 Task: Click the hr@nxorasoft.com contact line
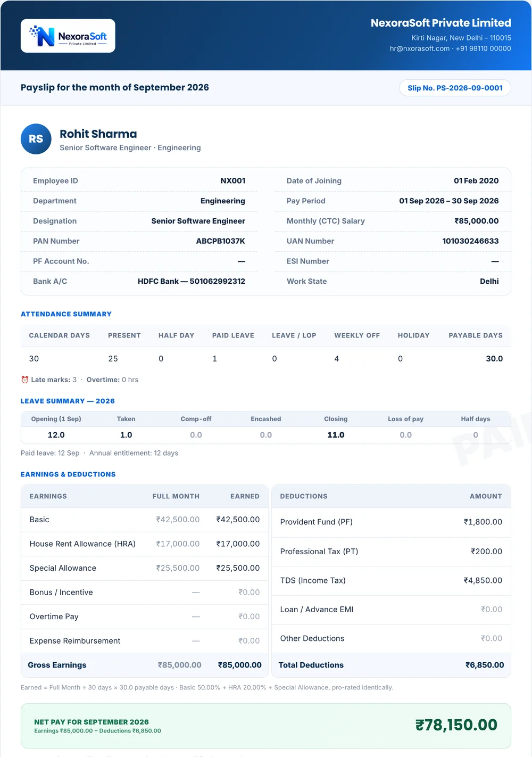point(451,48)
